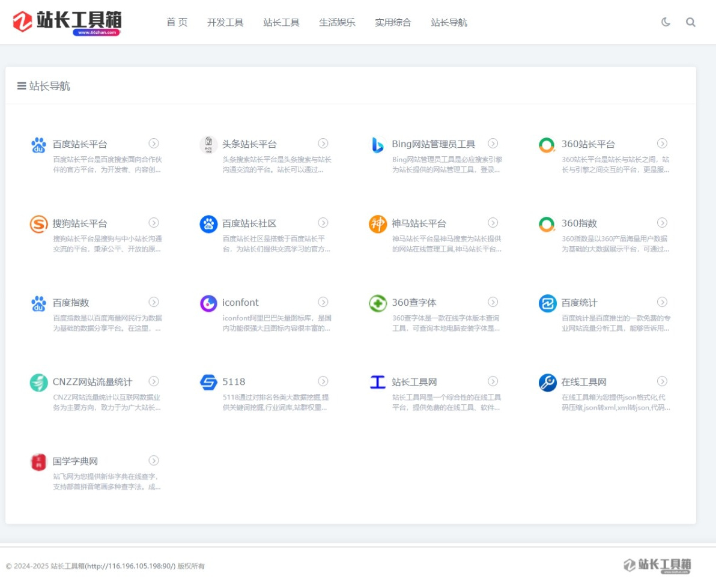This screenshot has height=588, width=716.
Task: Open the iconfont title link
Action: click(x=240, y=303)
